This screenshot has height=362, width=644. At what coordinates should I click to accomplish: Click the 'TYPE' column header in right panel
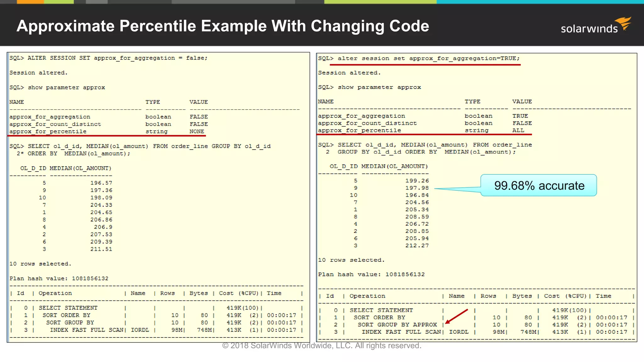pyautogui.click(x=473, y=101)
